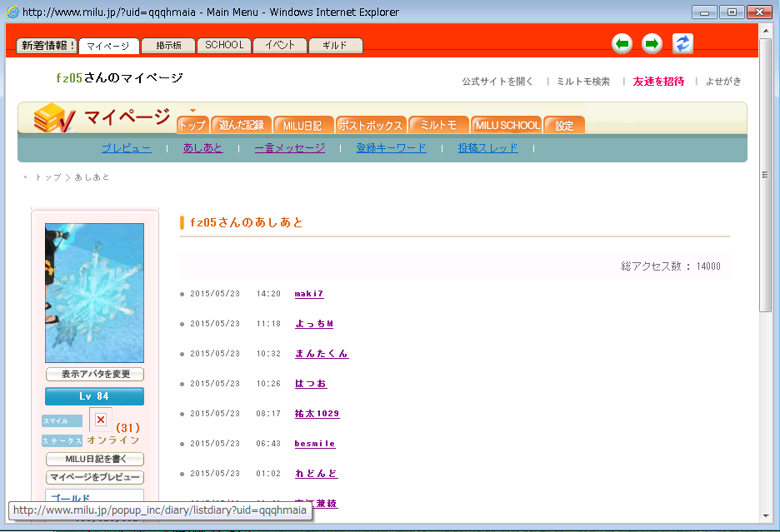Click the blue refresh icon
Image resolution: width=780 pixels, height=532 pixels.
point(682,44)
